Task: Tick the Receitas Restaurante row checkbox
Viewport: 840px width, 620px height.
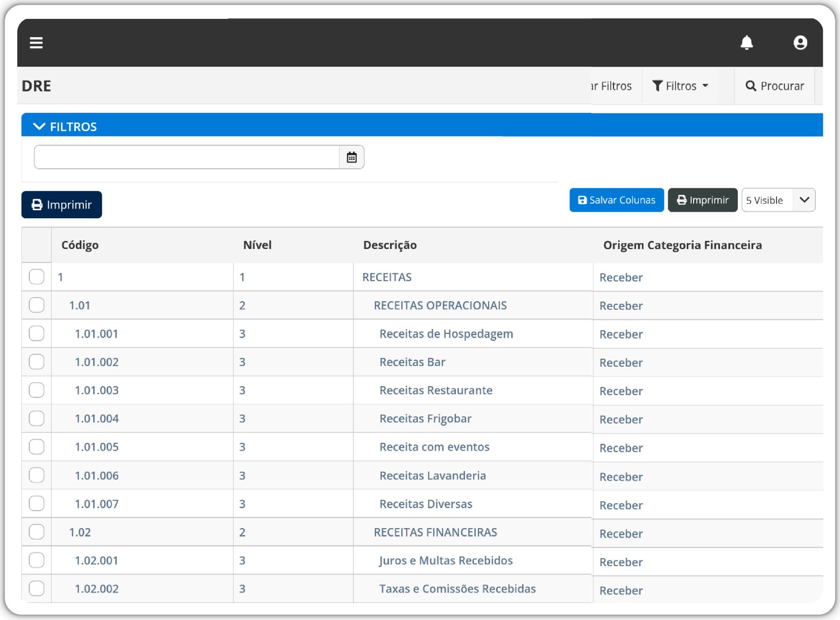Action: (37, 390)
